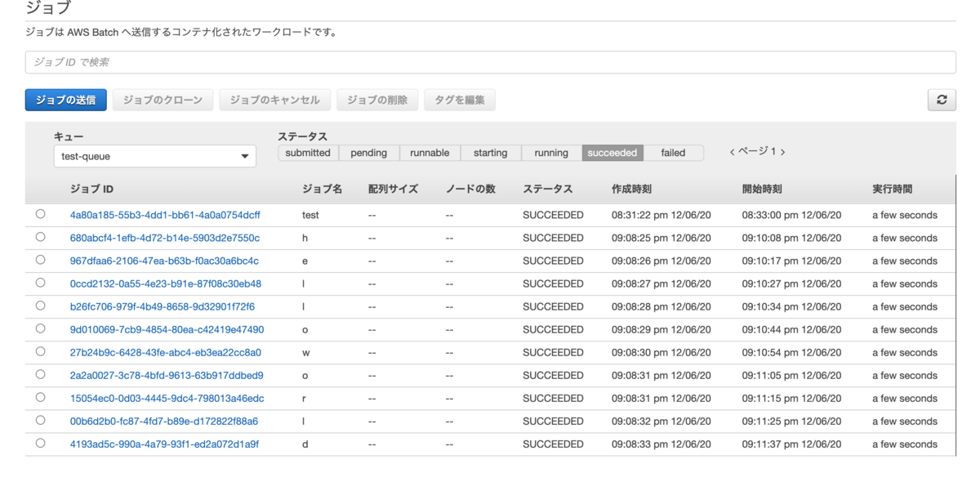Click the 実行時間 column header

[x=892, y=189]
